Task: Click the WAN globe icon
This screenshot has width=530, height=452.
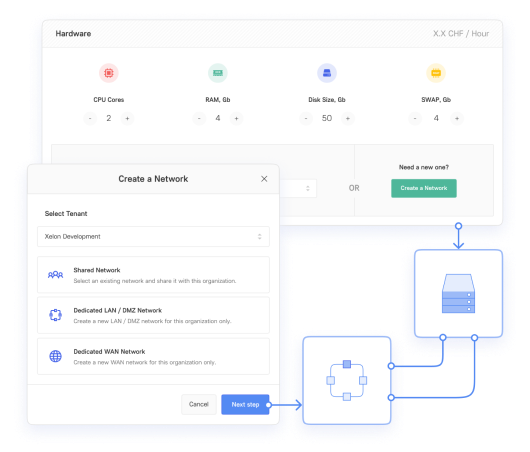Action: (55, 356)
